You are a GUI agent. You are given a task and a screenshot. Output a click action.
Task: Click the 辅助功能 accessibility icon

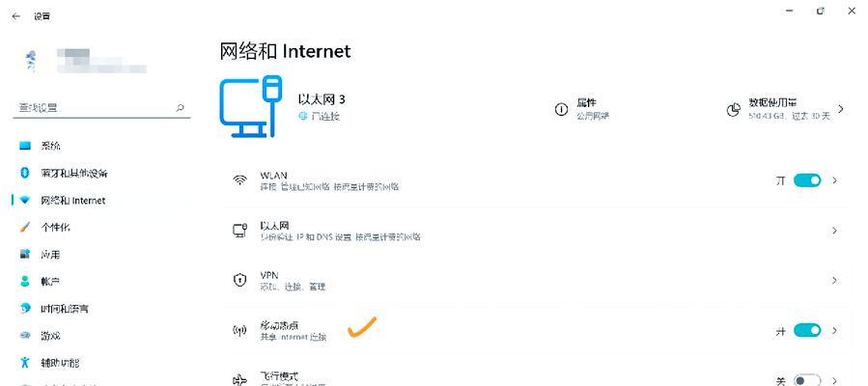click(25, 362)
